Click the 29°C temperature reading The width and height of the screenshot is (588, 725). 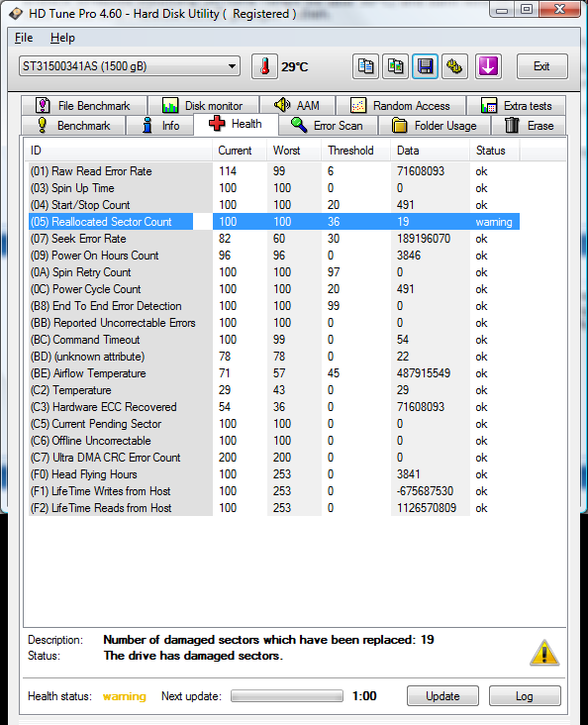294,67
